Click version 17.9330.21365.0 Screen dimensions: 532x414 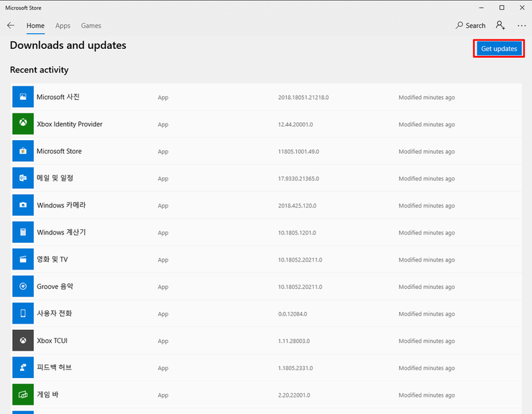tap(298, 178)
